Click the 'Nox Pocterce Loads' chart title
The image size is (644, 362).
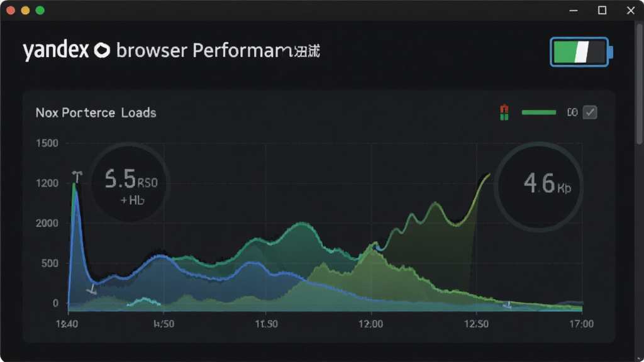96,113
